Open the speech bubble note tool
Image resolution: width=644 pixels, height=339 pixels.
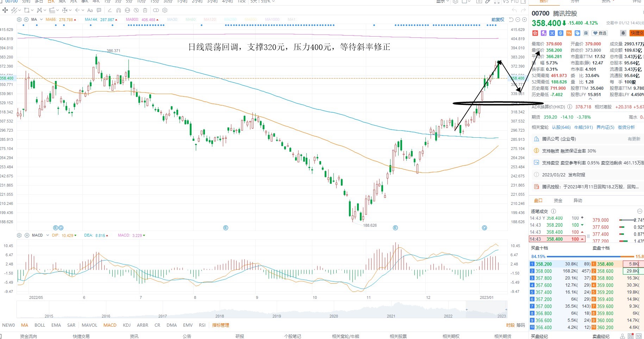tap(99, 10)
